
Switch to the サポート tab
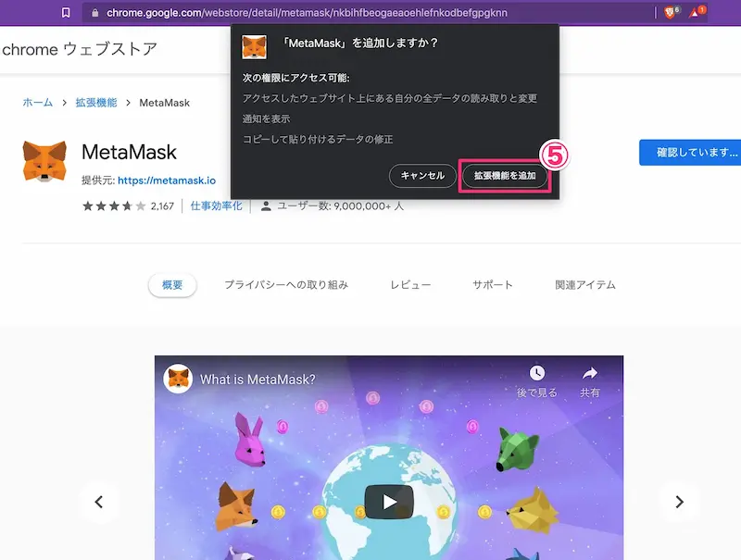[x=493, y=285]
